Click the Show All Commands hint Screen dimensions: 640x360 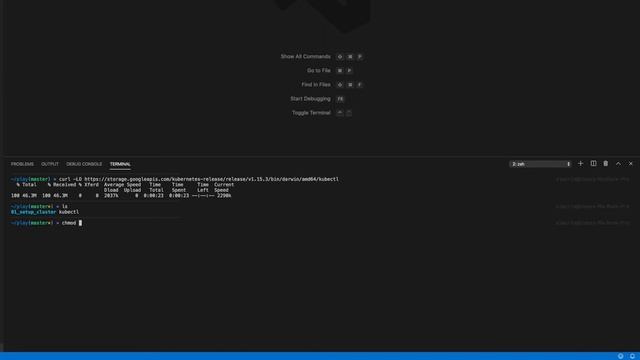305,57
